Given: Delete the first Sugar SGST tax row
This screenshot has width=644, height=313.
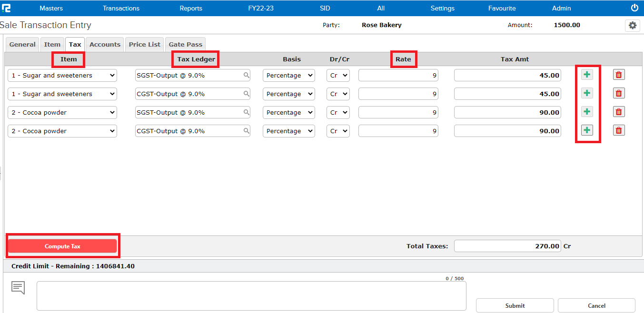Looking at the screenshot, I should (x=618, y=75).
